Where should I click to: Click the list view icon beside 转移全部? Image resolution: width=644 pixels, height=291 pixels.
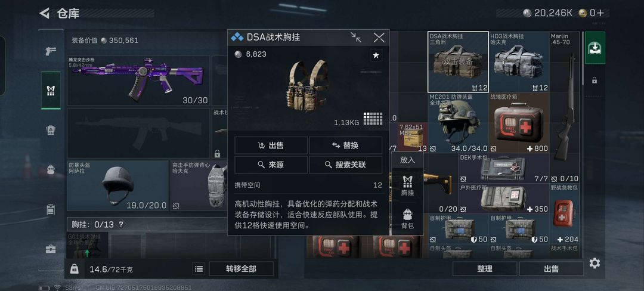coord(199,269)
